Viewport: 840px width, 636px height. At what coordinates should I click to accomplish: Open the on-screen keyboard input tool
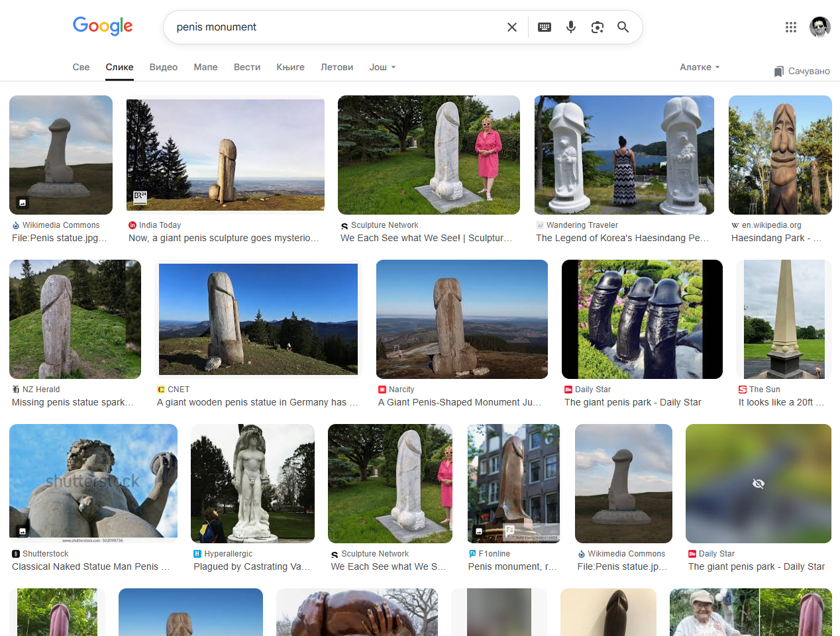point(545,27)
